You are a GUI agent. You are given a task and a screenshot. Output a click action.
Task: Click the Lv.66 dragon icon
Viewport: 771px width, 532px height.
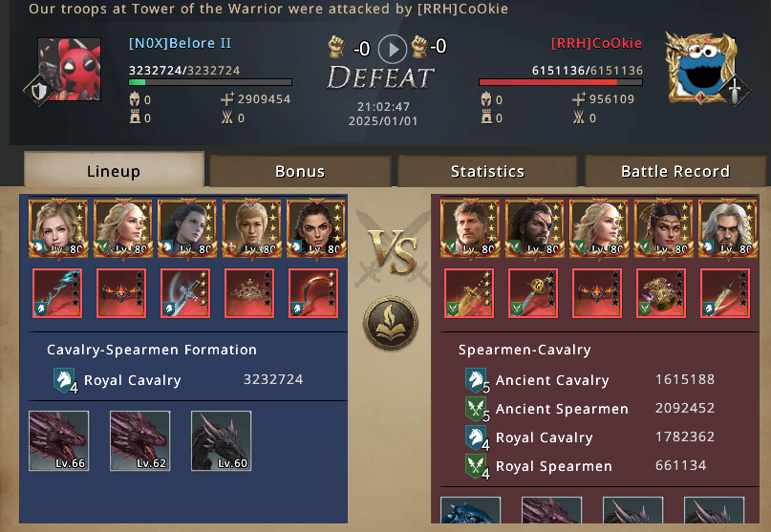[59, 441]
